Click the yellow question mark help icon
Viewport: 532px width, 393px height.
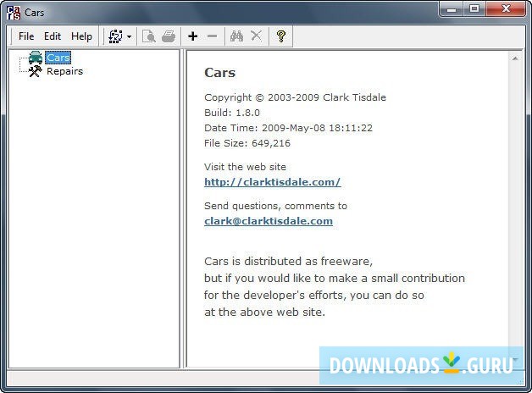(x=281, y=36)
